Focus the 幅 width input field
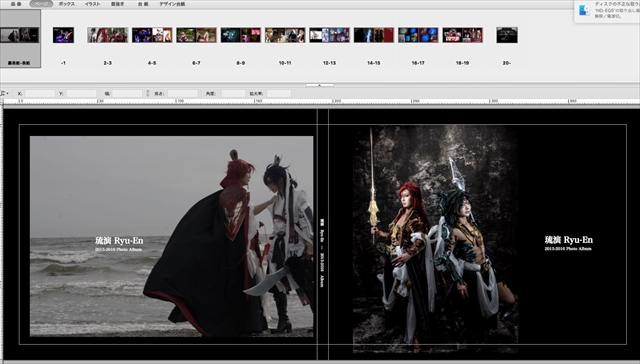The width and height of the screenshot is (640, 364). click(127, 93)
